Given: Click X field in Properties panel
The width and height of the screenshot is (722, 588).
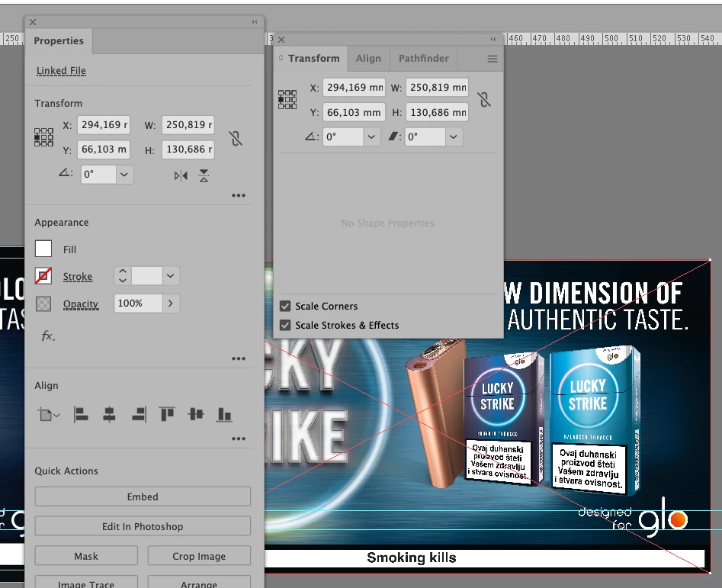Looking at the screenshot, I should point(103,125).
